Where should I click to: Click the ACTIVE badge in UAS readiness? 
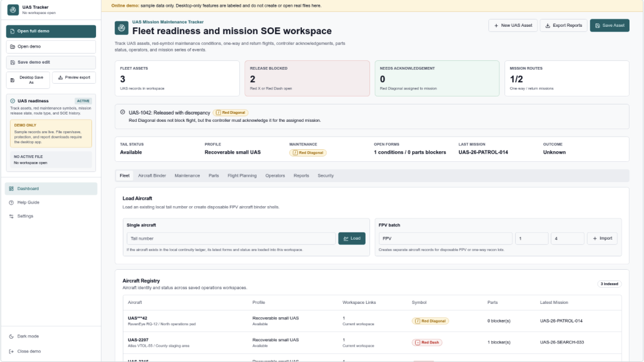[x=83, y=101]
